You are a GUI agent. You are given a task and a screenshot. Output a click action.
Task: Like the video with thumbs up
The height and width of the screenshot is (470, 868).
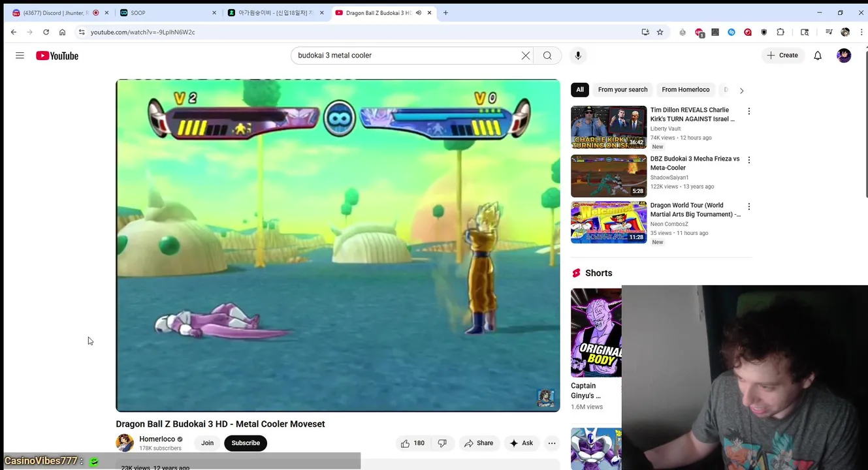coord(412,443)
